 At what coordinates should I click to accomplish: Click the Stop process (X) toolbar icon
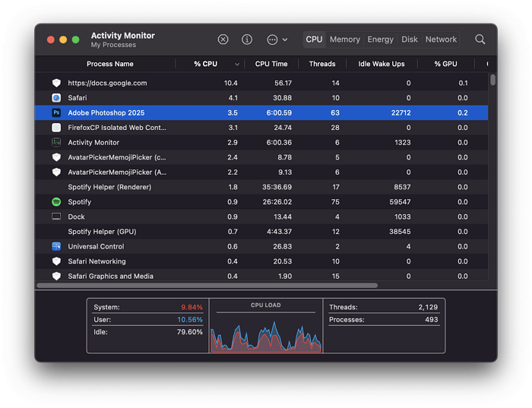(223, 40)
